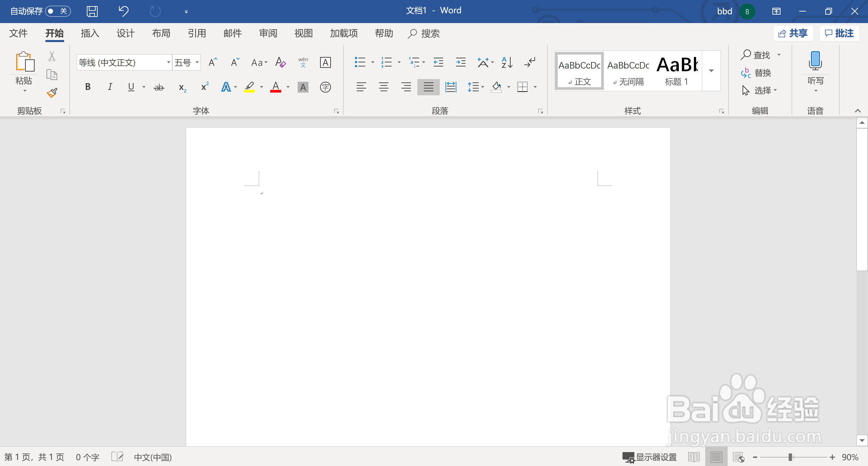868x466 pixels.
Task: Click the Save icon in title bar
Action: [92, 11]
